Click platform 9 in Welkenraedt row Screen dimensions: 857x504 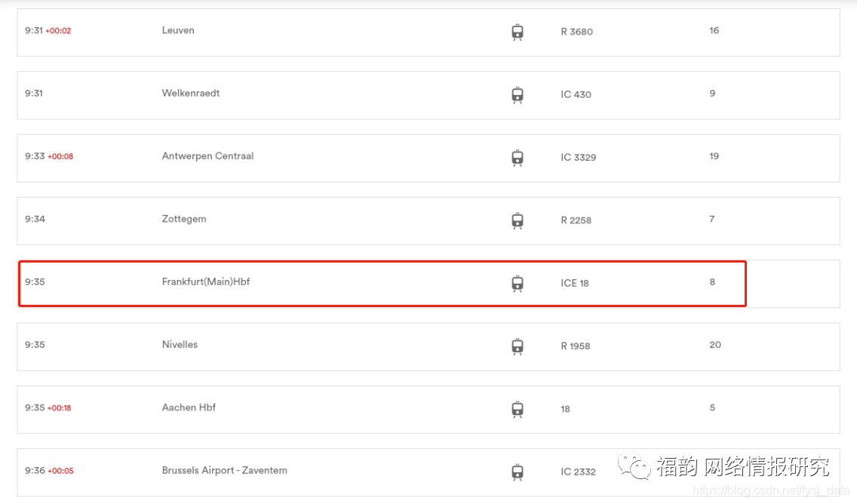(x=712, y=94)
